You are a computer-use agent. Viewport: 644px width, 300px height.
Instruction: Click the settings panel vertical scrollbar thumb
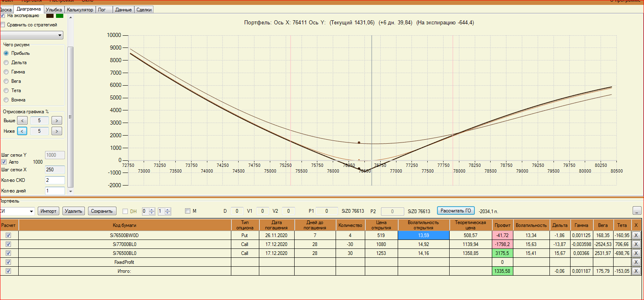coord(71,117)
